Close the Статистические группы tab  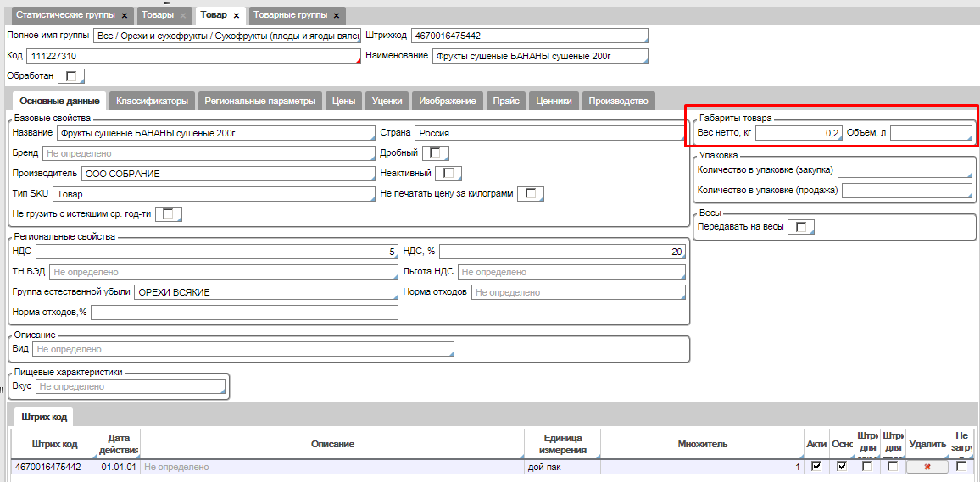pos(125,15)
